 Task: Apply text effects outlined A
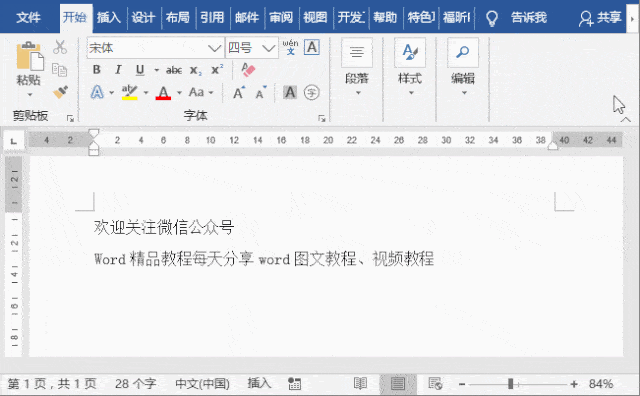97,92
